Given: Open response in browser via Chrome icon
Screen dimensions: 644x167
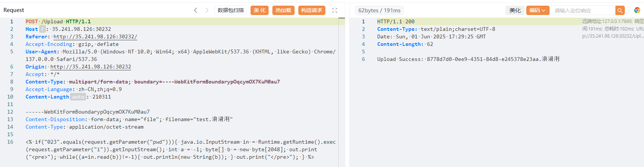Looking at the screenshot, I should tap(637, 11).
